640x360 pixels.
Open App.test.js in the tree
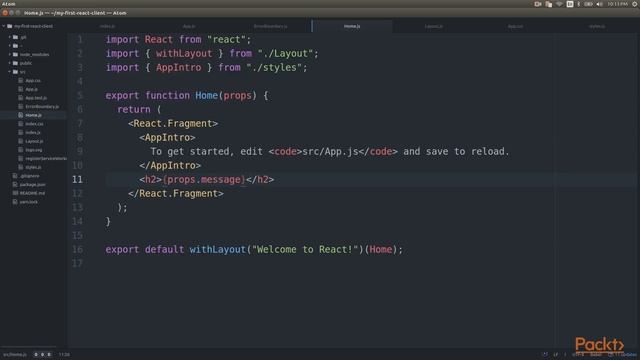tap(36, 98)
